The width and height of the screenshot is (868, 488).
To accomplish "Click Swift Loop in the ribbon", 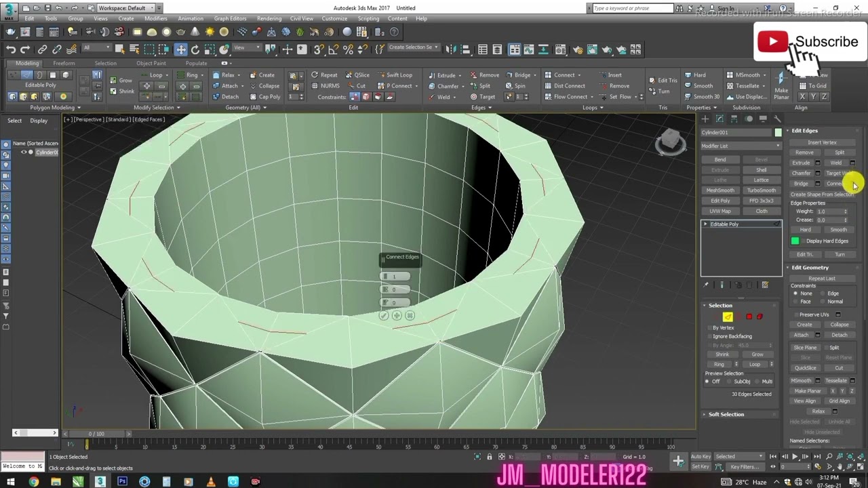I will [395, 75].
